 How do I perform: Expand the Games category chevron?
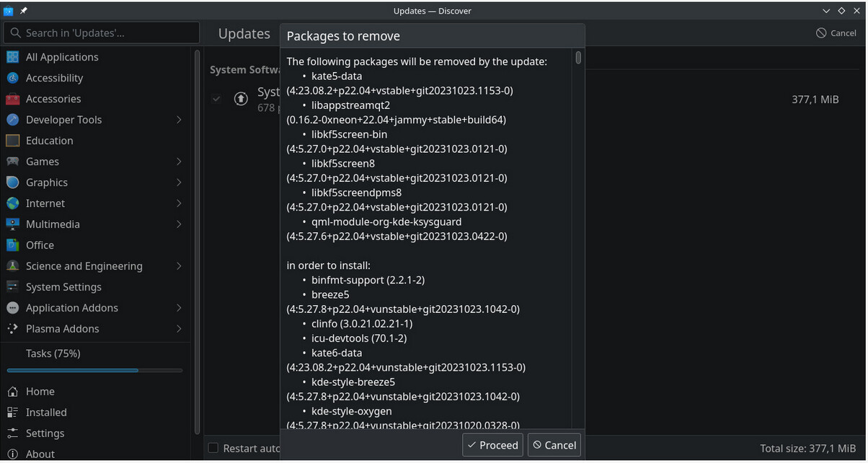click(179, 162)
